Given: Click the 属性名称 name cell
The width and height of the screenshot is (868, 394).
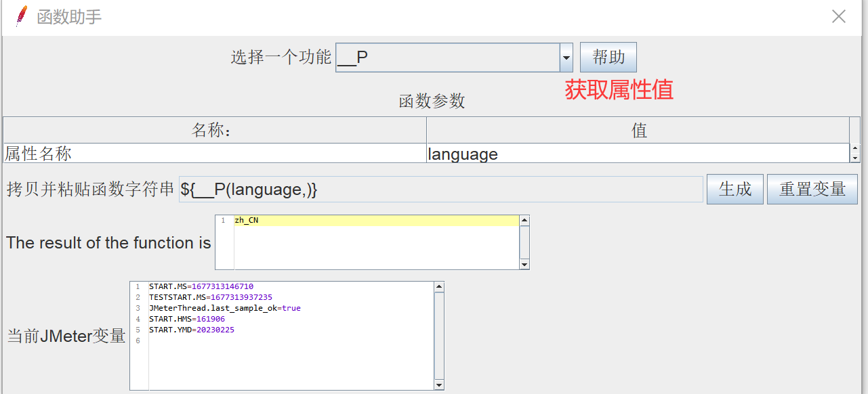Looking at the screenshot, I should (x=215, y=154).
